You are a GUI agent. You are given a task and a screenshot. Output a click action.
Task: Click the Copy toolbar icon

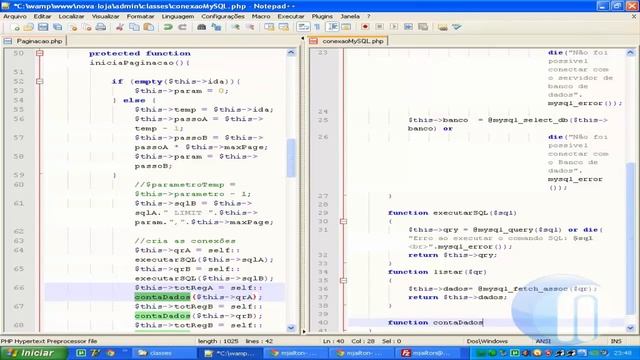click(134, 27)
